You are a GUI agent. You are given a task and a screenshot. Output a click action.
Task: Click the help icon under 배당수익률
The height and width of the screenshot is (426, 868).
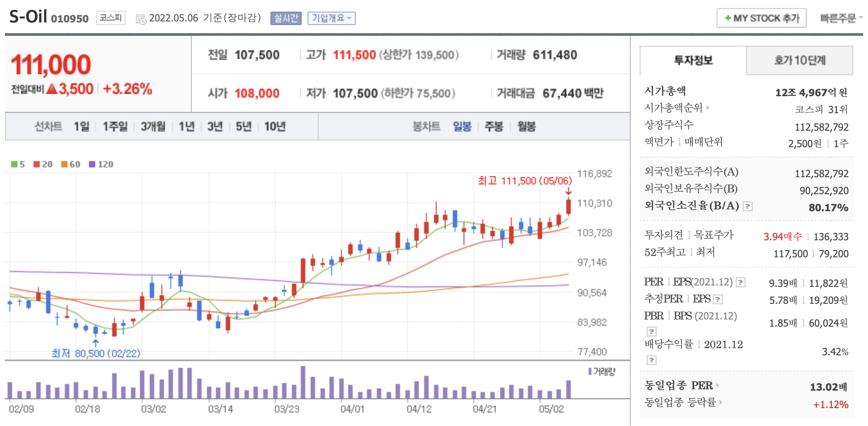(x=652, y=360)
